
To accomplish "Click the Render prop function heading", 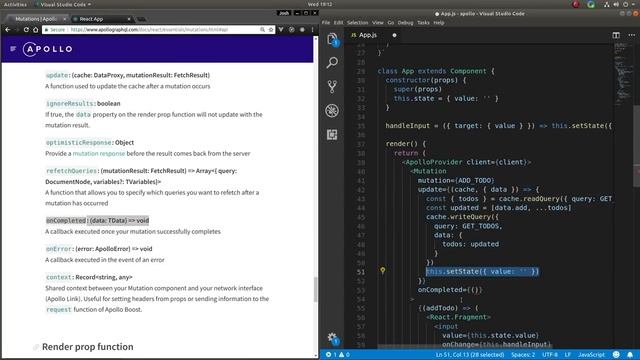I will click(x=88, y=347).
